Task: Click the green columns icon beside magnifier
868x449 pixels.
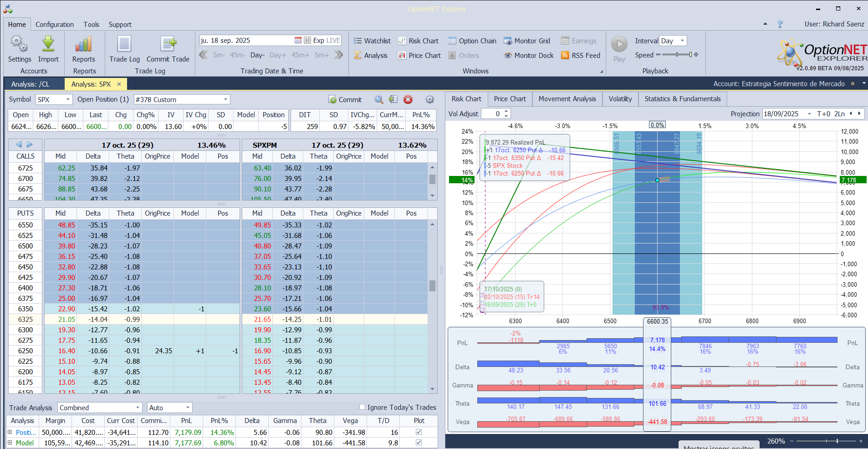Action: [393, 99]
